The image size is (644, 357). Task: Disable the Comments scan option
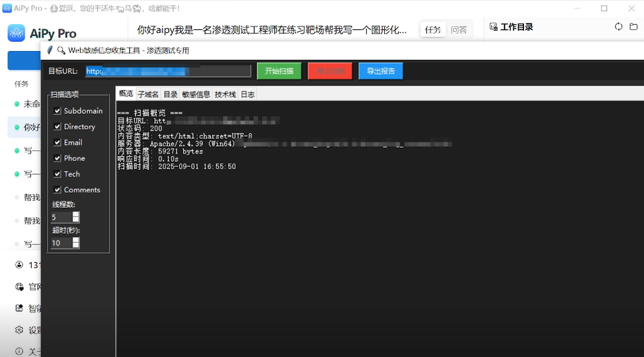point(57,190)
